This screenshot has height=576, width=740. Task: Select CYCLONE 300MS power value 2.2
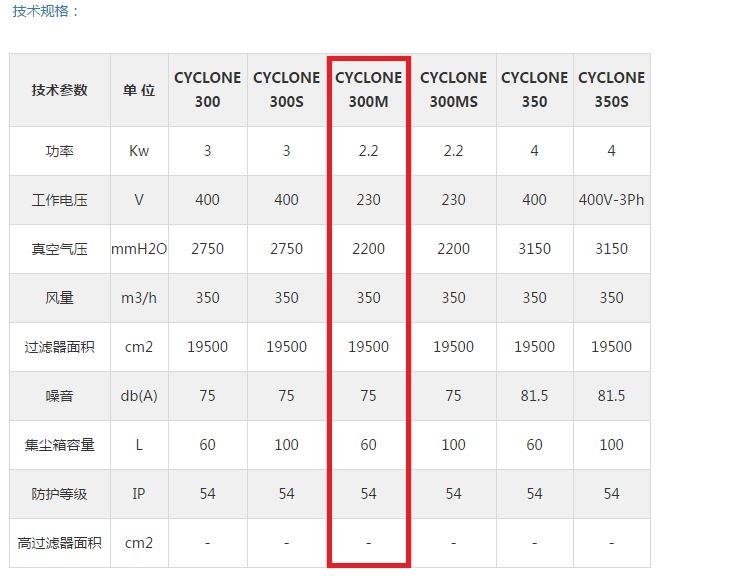tap(454, 151)
